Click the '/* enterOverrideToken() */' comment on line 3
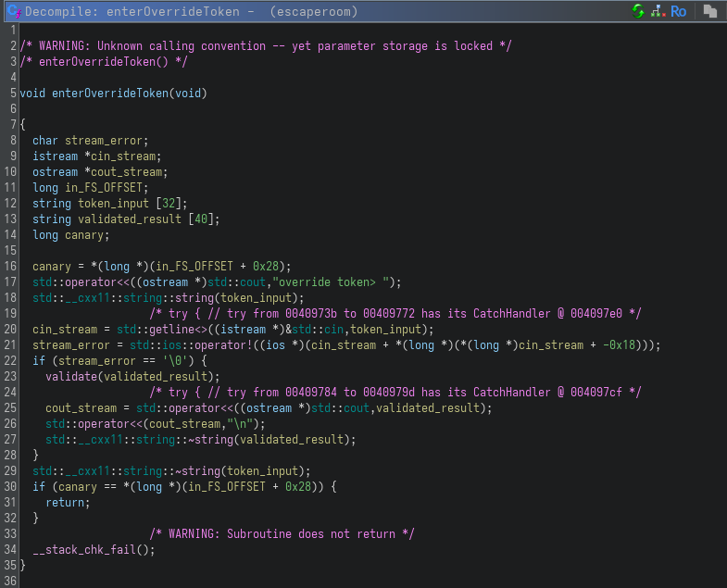The height and width of the screenshot is (588, 727). [x=104, y=62]
